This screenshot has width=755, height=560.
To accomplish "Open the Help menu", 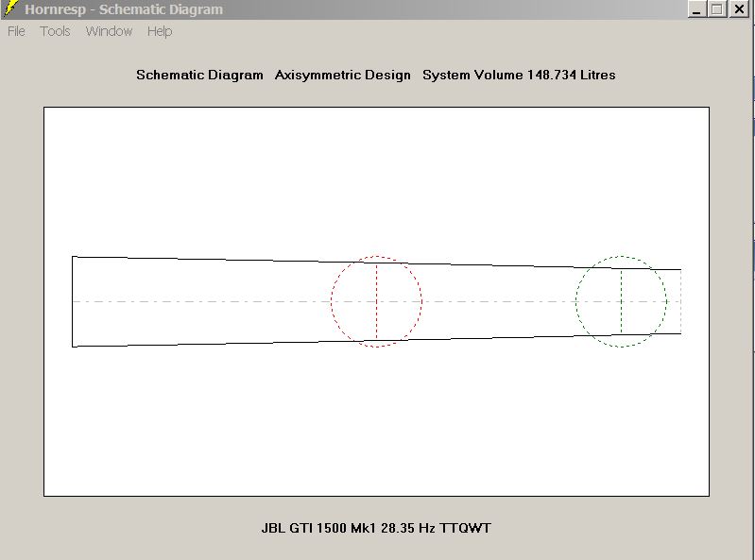I will coord(160,31).
